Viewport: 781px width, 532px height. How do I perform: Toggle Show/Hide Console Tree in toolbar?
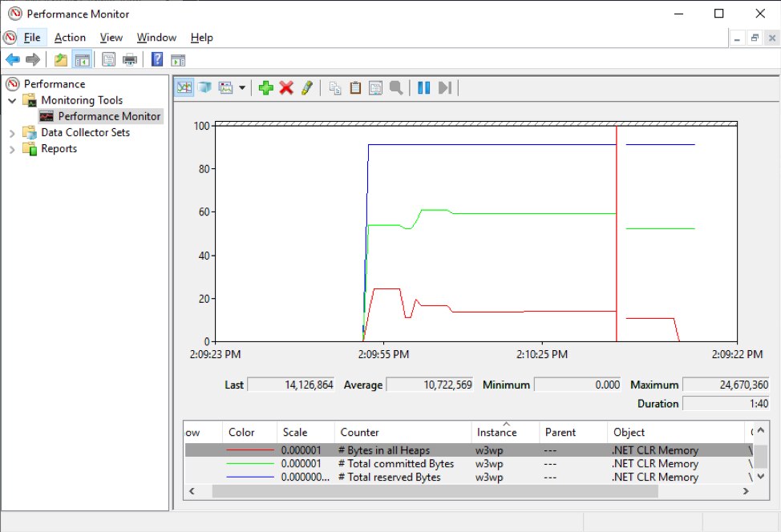tap(81, 58)
